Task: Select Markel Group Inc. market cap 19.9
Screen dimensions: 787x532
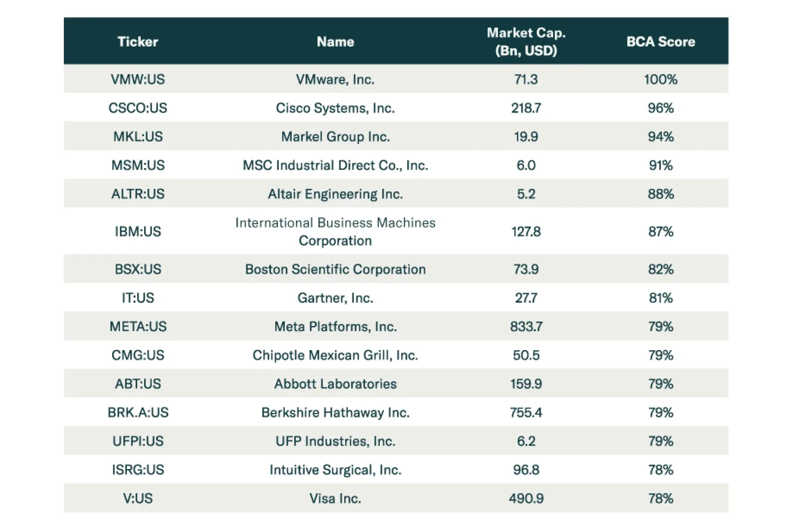Action: click(526, 137)
